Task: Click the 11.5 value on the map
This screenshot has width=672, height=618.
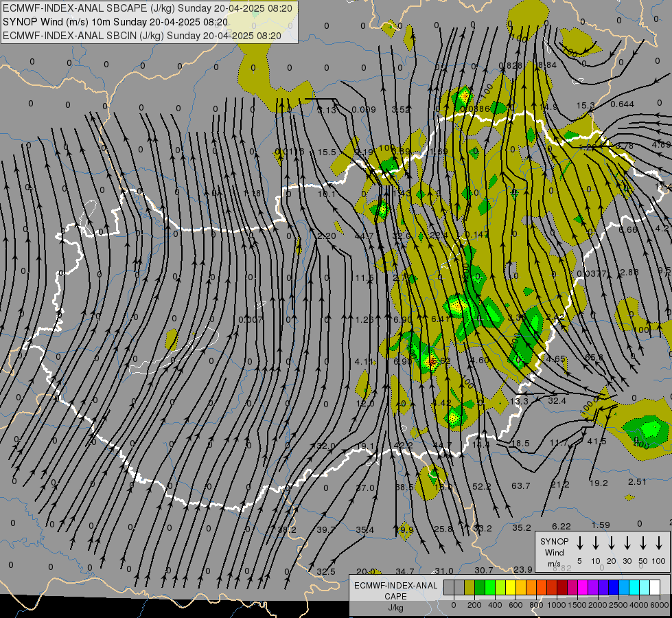Action: pos(364,278)
